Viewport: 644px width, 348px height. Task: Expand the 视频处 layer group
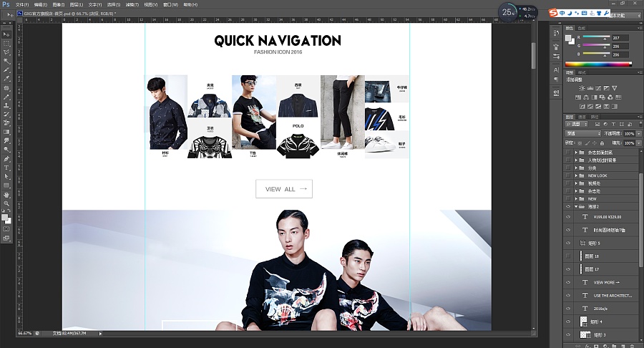(x=576, y=183)
